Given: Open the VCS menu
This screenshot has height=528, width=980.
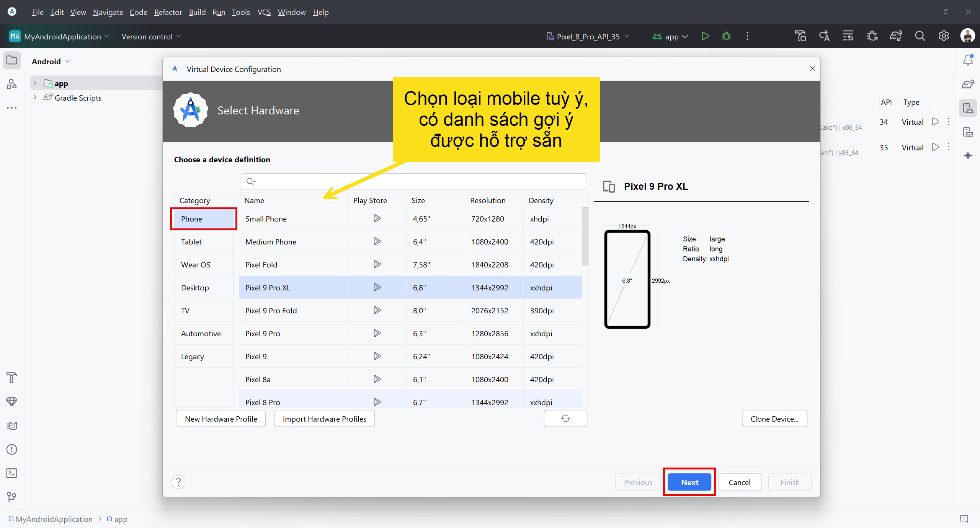Looking at the screenshot, I should tap(264, 12).
